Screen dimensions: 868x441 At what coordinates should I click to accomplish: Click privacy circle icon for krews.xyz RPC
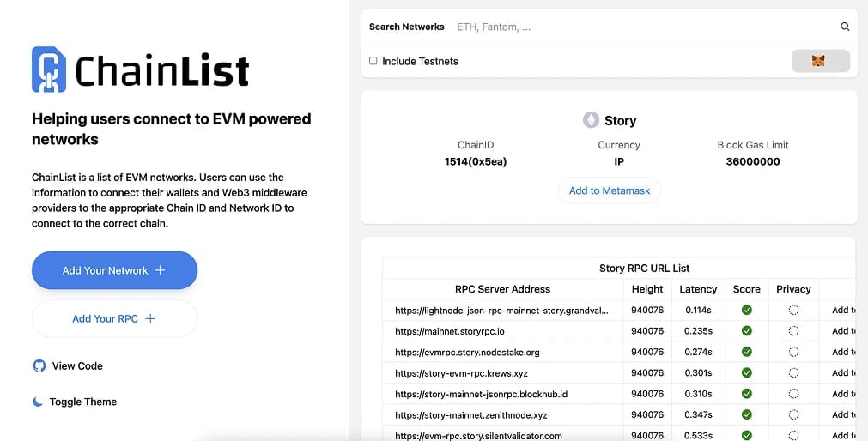click(x=793, y=373)
